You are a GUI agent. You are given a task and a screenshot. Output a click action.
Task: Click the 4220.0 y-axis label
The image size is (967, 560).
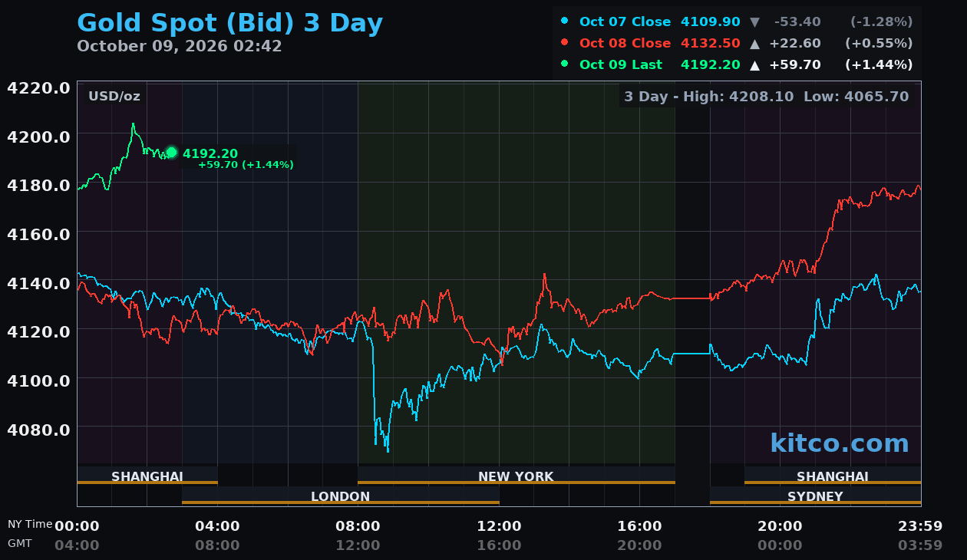point(38,87)
